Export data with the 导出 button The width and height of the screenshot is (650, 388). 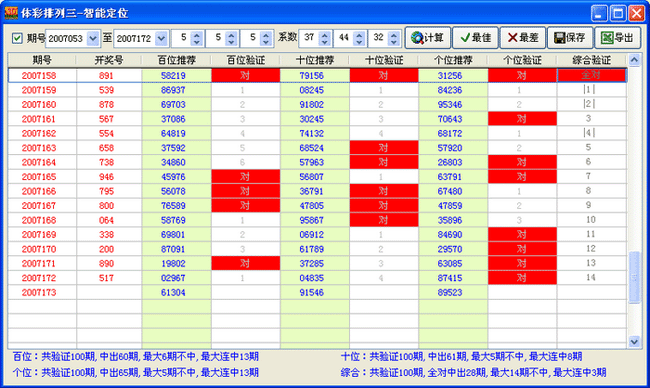tap(617, 38)
